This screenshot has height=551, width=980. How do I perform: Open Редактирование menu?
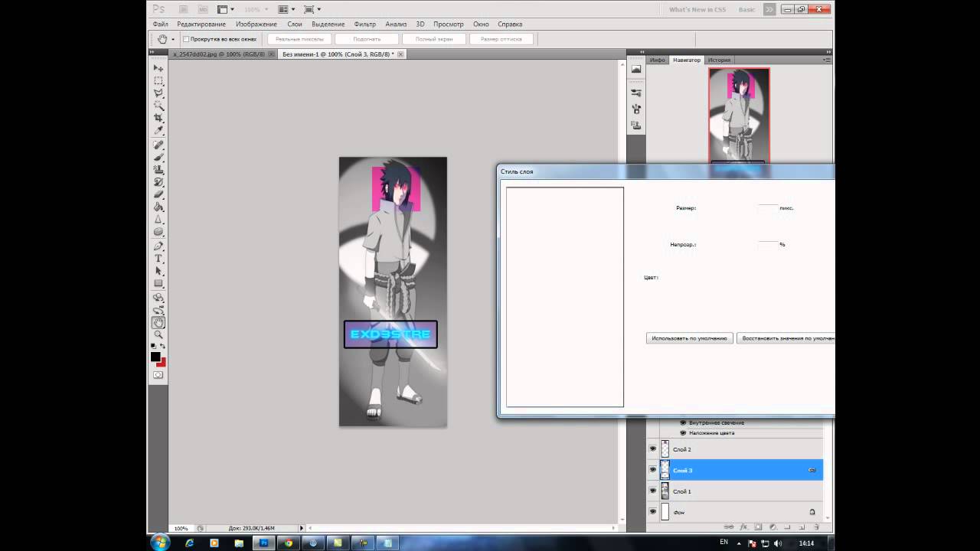[x=201, y=24]
